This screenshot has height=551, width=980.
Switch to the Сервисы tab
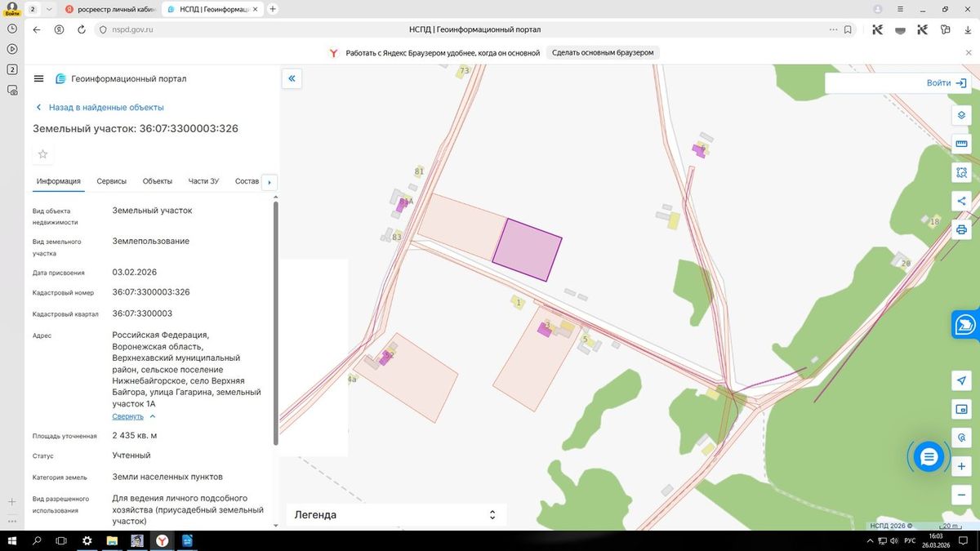[111, 181]
